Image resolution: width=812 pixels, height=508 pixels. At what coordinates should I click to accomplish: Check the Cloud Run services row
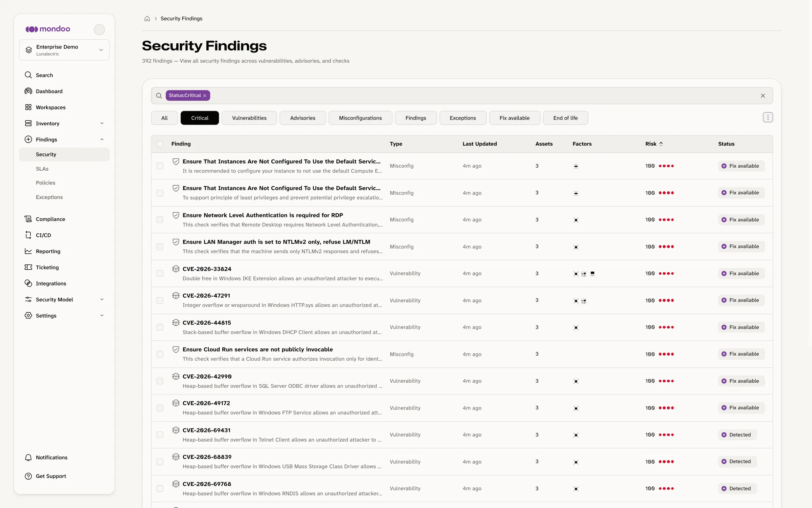(x=160, y=354)
